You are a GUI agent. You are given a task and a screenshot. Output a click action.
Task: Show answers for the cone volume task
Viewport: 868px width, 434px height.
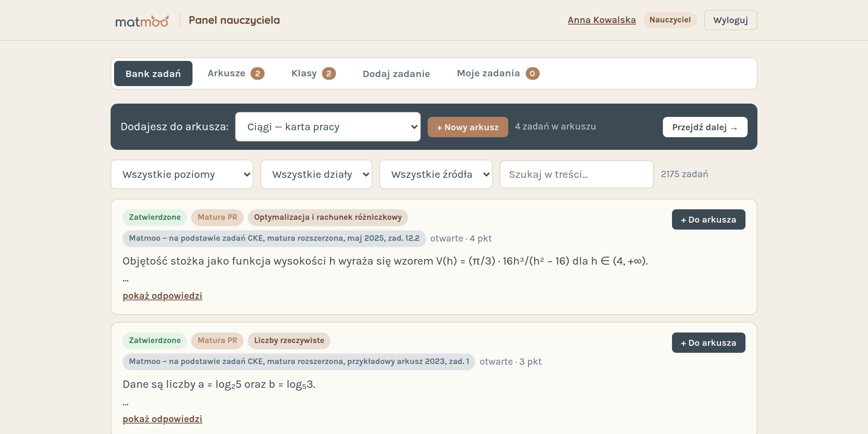tap(162, 296)
